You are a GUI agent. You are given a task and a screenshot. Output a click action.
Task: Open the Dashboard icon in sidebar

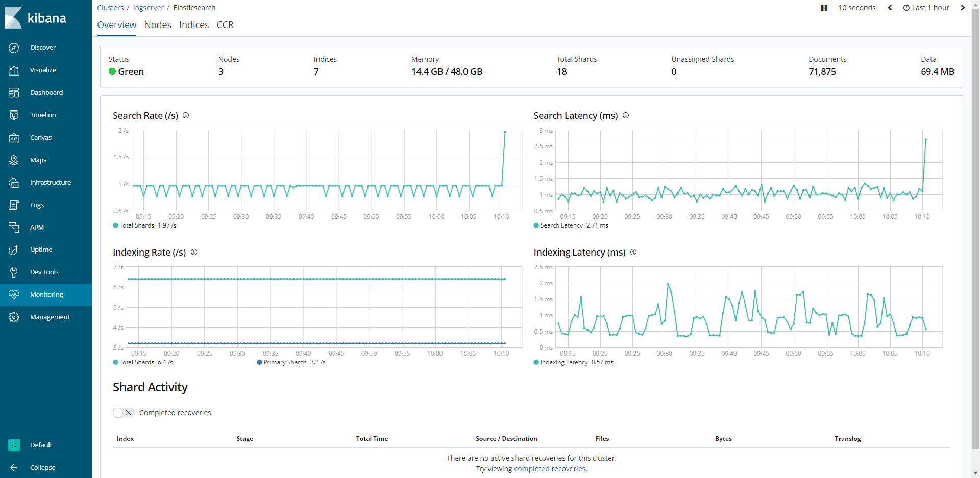pyautogui.click(x=14, y=92)
